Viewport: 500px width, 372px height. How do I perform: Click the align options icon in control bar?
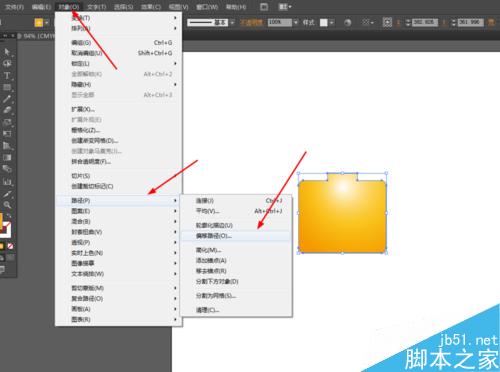point(368,22)
